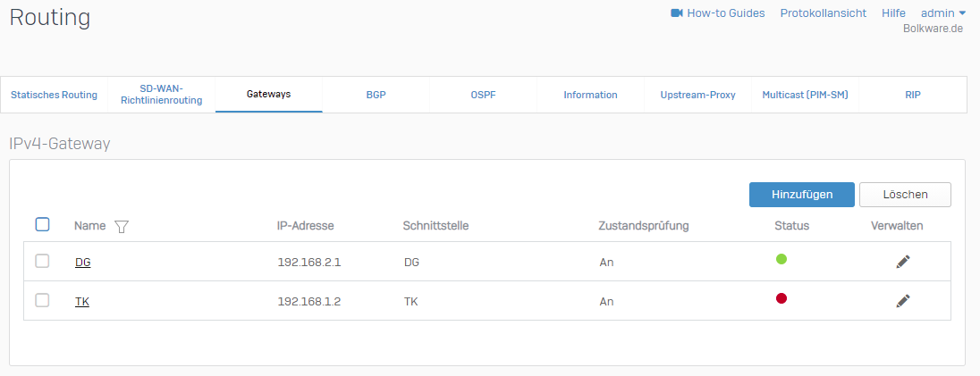Open the Protokollansicht link
The height and width of the screenshot is (376, 980).
point(823,13)
